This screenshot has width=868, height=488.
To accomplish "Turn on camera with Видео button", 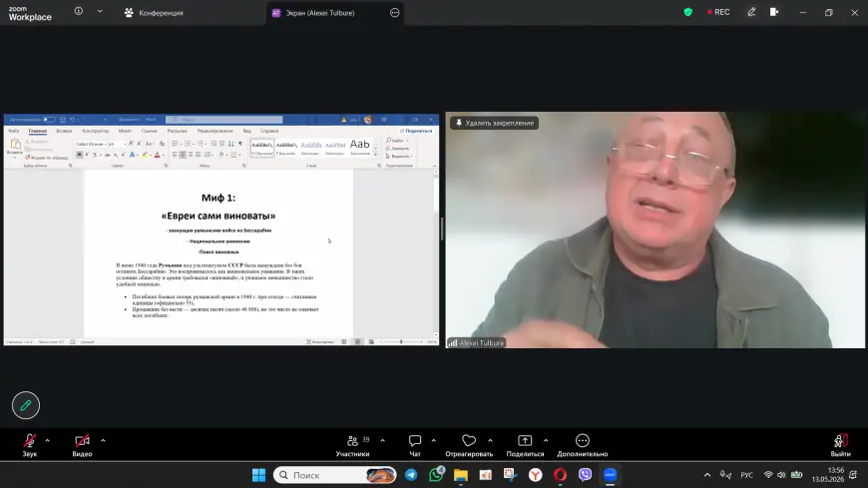I will pos(82,445).
